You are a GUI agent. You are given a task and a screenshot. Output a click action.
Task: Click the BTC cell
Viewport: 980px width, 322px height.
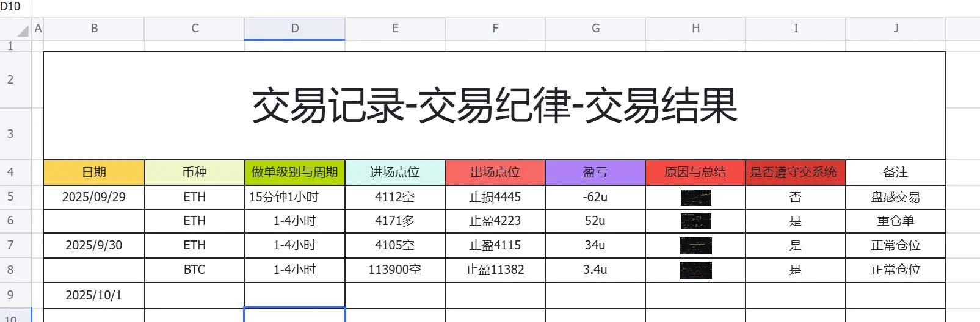point(195,270)
